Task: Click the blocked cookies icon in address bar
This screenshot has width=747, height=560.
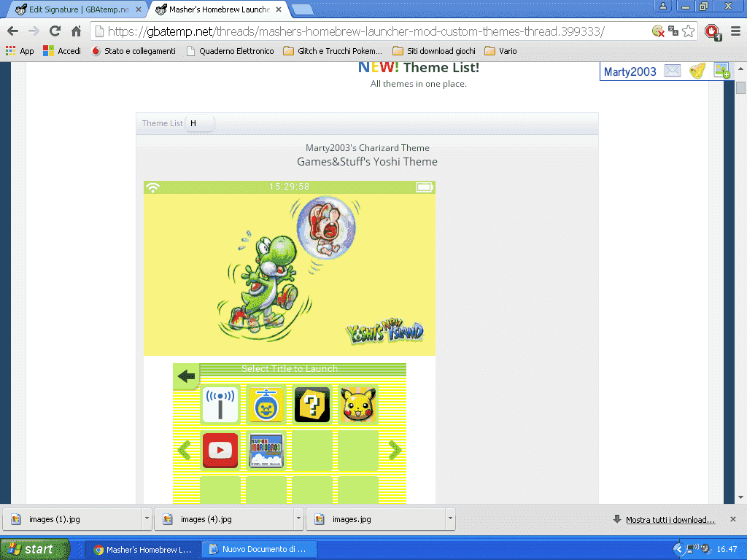Action: pyautogui.click(x=658, y=31)
